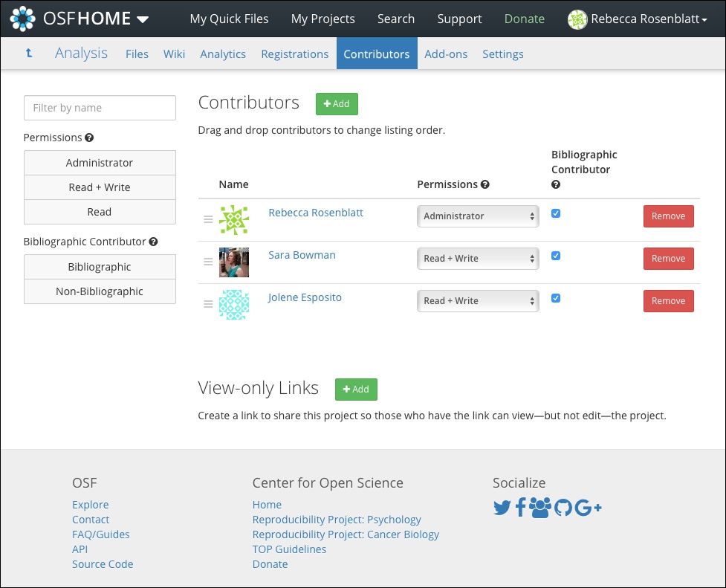Image resolution: width=726 pixels, height=588 pixels.
Task: Filter by Non-Bibliographic contributors
Action: click(100, 291)
